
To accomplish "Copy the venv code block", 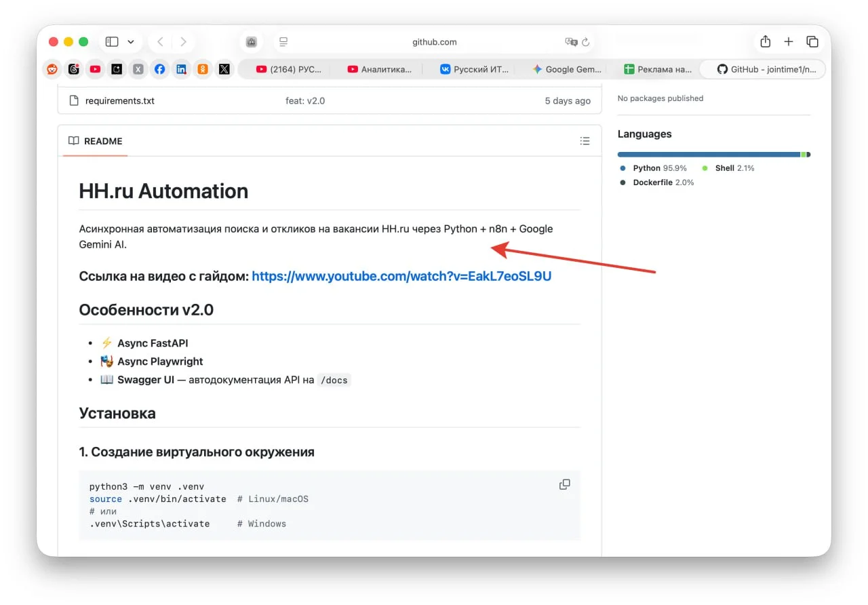I will click(x=564, y=484).
